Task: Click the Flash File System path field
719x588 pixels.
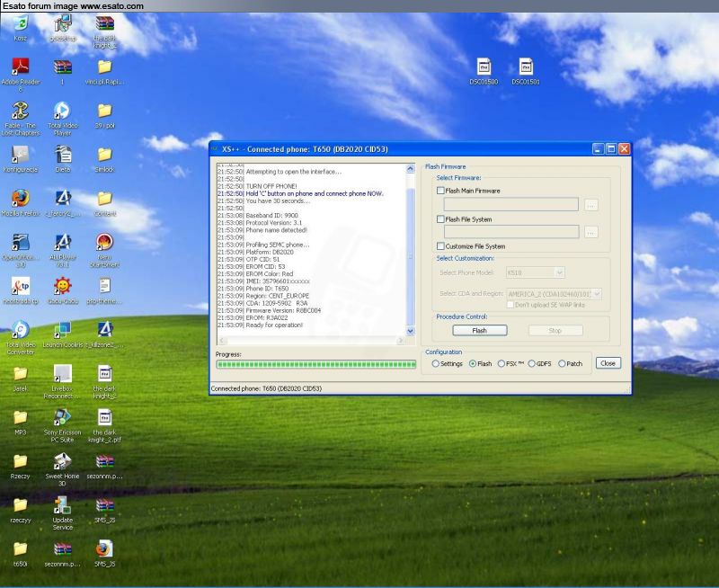Action: [x=510, y=232]
